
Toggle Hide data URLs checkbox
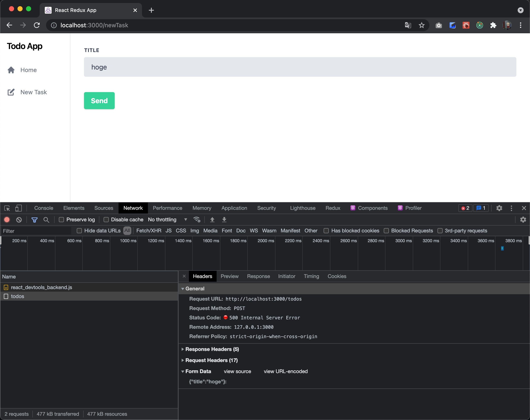coord(79,231)
